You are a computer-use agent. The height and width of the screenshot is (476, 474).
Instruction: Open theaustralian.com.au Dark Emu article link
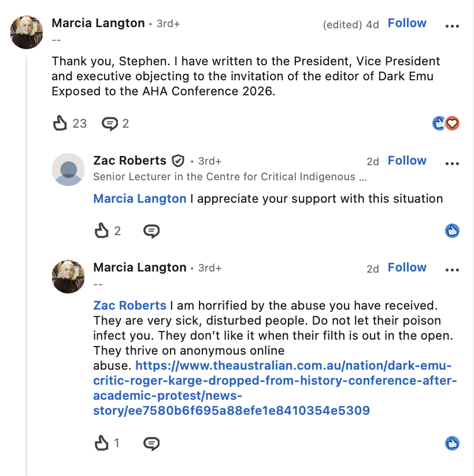tap(275, 388)
